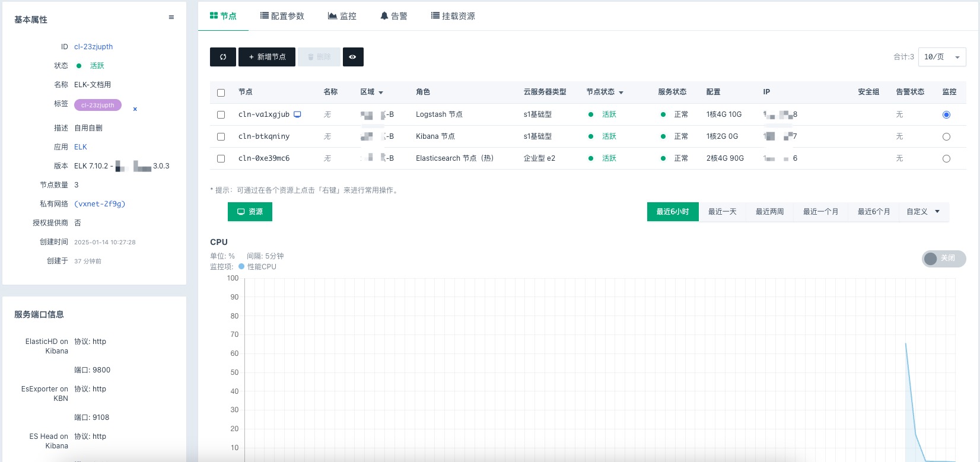
Task: Select the 最近一个月 time range
Action: [820, 212]
